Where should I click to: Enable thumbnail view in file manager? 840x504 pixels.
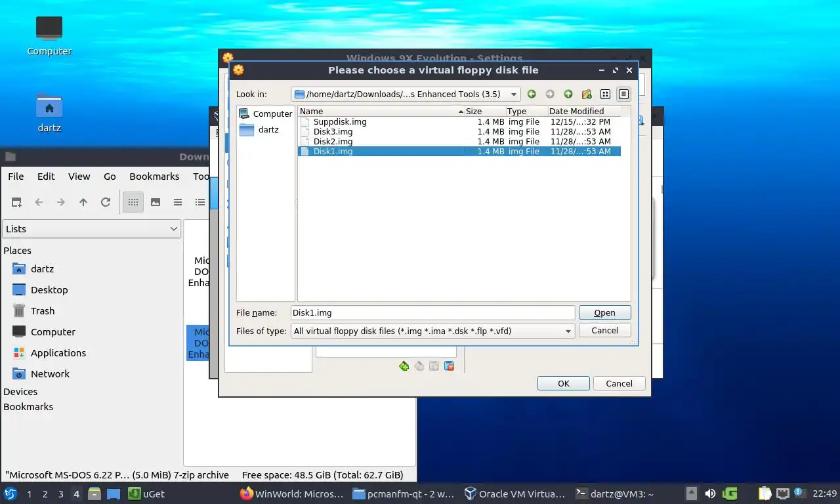click(x=156, y=202)
